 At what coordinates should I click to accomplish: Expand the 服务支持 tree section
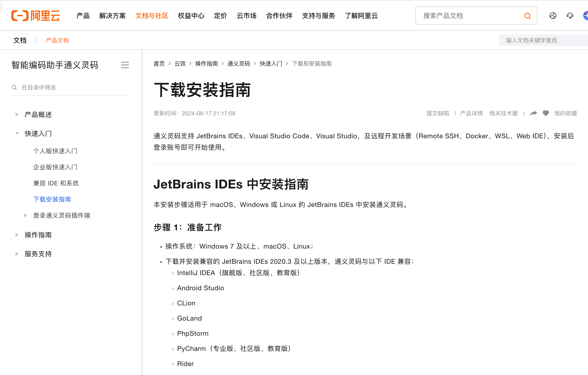[17, 254]
